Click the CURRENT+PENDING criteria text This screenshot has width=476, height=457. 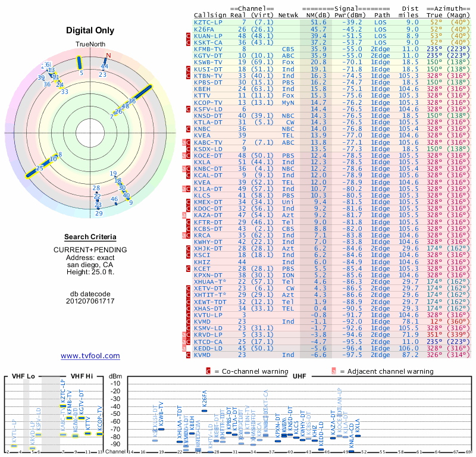coord(90,250)
